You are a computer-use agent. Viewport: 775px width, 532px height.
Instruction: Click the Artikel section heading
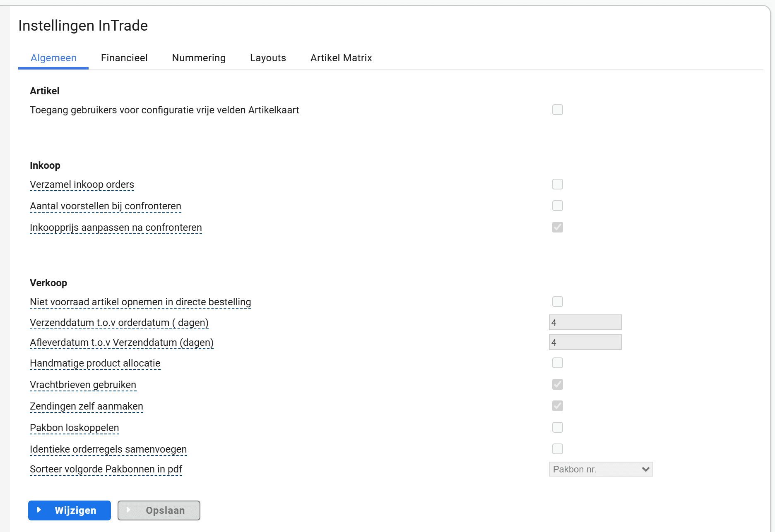click(x=45, y=91)
